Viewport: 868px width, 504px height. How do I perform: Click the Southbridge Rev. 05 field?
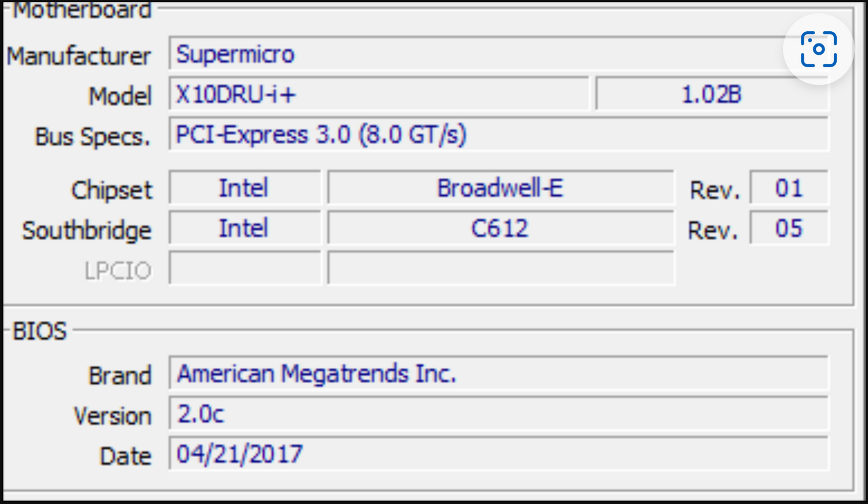coord(789,229)
